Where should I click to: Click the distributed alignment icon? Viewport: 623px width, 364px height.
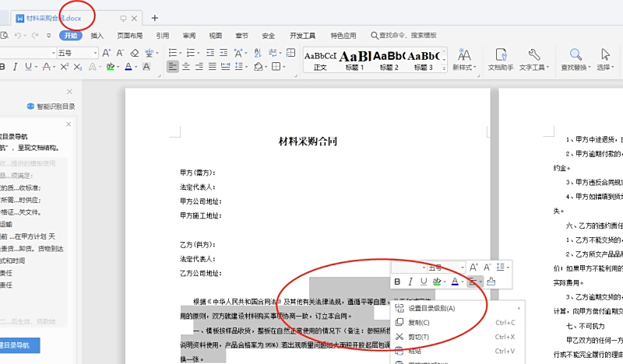tap(225, 67)
